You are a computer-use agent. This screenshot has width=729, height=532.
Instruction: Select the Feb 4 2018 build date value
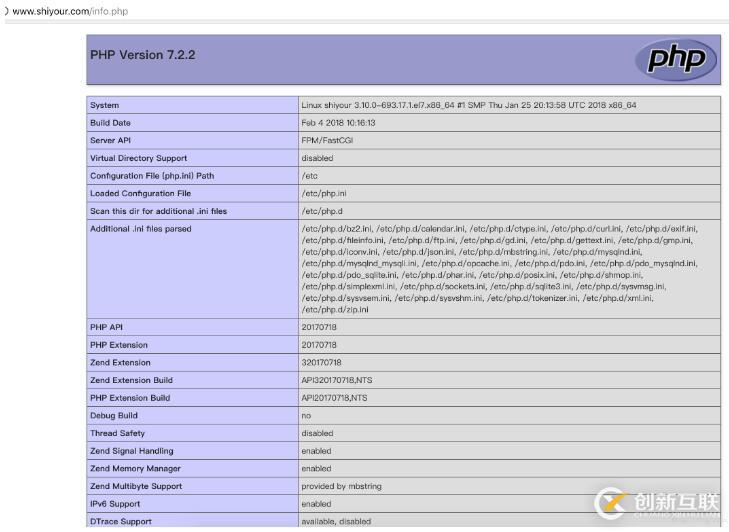338,123
